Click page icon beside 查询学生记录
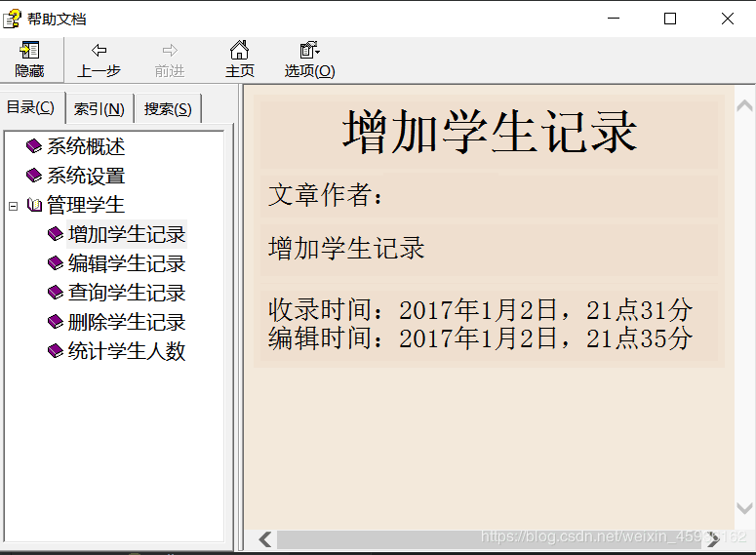This screenshot has width=756, height=555. point(56,293)
